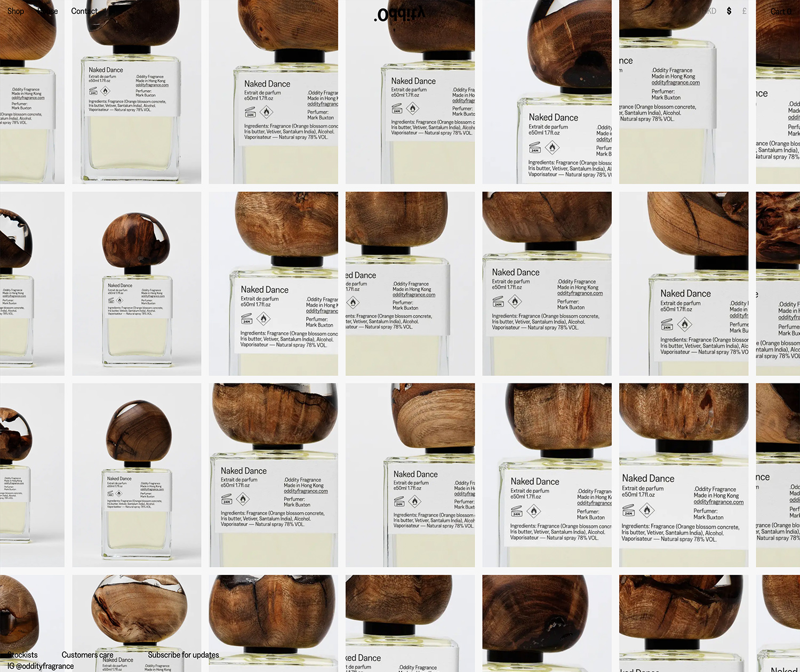Open the Contact page link

click(84, 11)
